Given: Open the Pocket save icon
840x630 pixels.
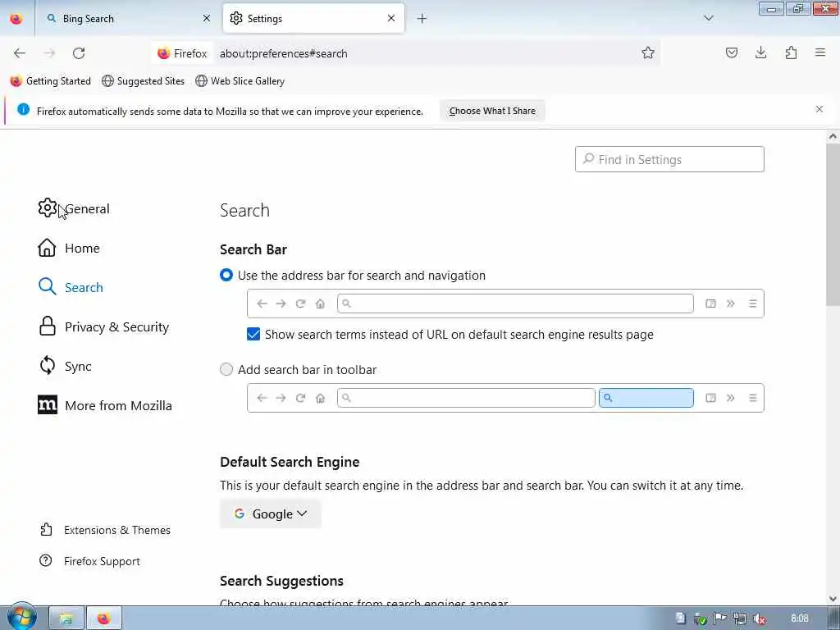Looking at the screenshot, I should [x=731, y=52].
